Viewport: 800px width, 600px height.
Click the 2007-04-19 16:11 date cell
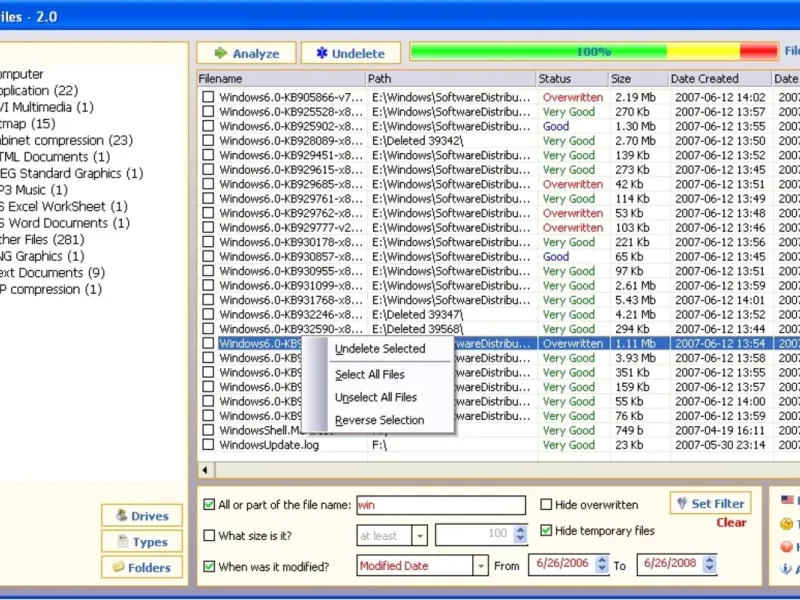point(720,430)
